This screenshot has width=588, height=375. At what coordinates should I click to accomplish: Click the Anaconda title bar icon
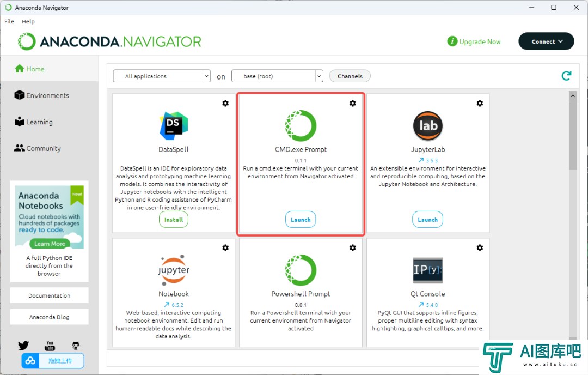coord(8,8)
